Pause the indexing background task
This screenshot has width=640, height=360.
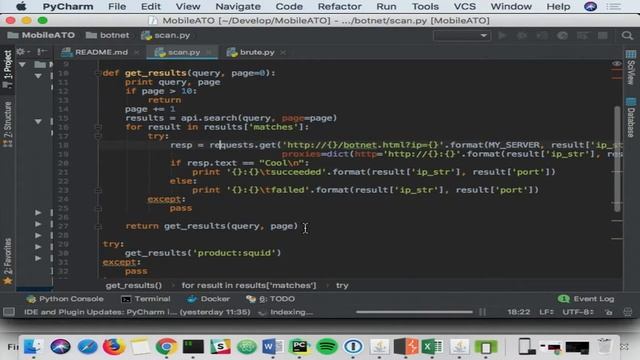click(x=482, y=312)
